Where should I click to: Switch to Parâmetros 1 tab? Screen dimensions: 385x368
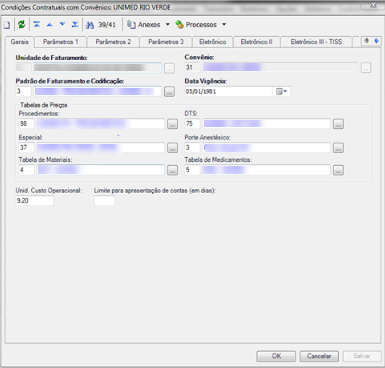pyautogui.click(x=60, y=42)
